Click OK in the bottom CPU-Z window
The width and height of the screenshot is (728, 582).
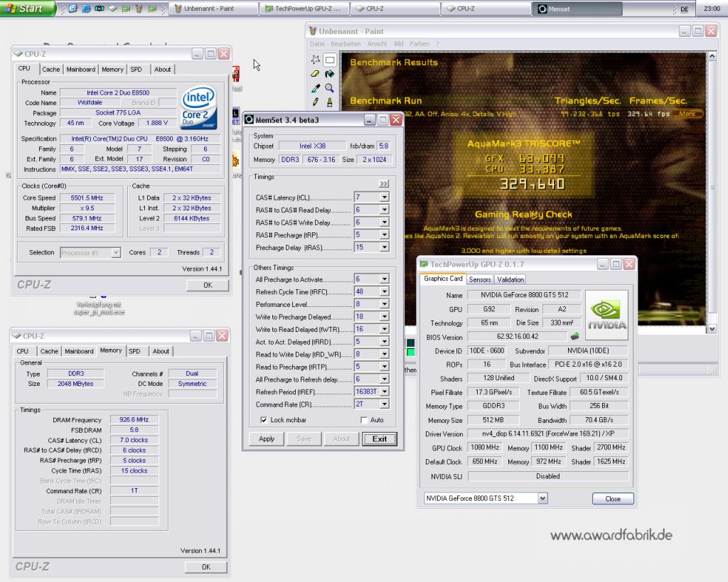(x=206, y=566)
